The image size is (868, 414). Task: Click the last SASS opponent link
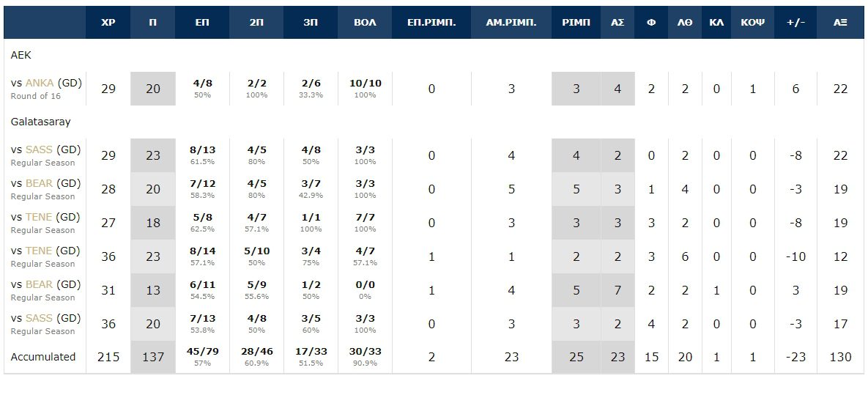pyautogui.click(x=39, y=318)
